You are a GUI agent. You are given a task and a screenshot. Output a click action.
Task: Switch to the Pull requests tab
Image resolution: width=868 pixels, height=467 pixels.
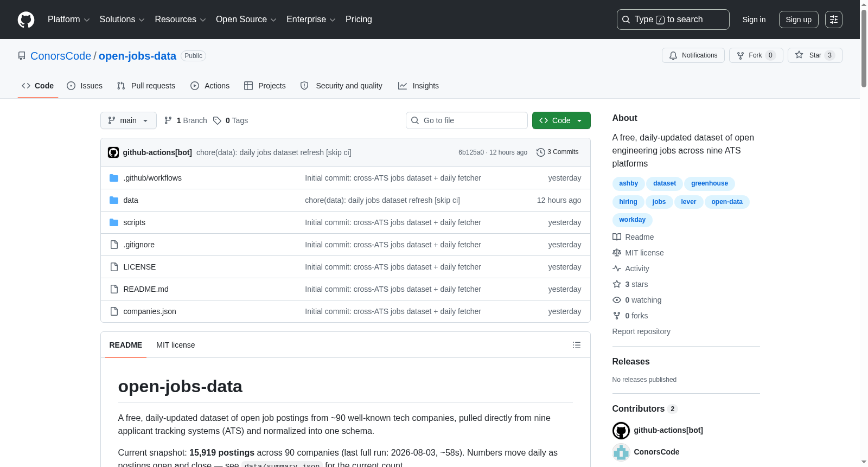(x=146, y=86)
